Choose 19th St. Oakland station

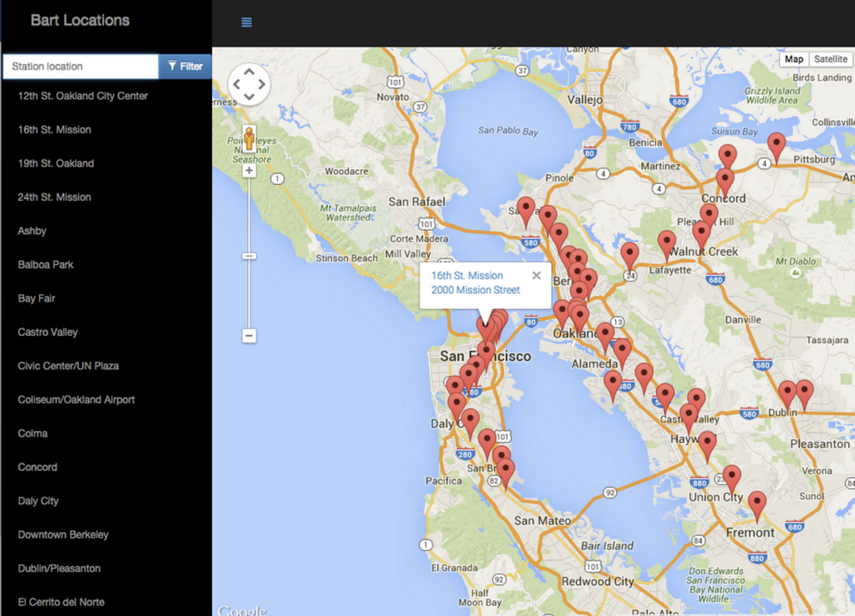coord(56,163)
